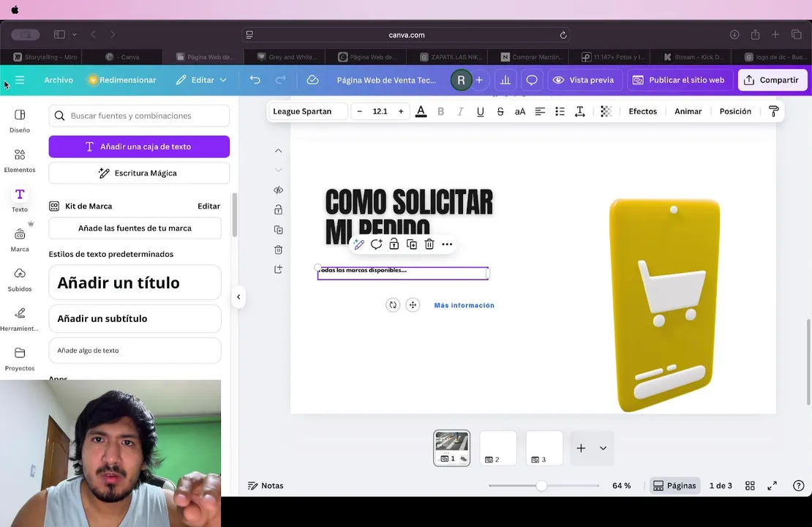Image resolution: width=812 pixels, height=527 pixels.
Task: Open the Animar option
Action: pos(688,111)
